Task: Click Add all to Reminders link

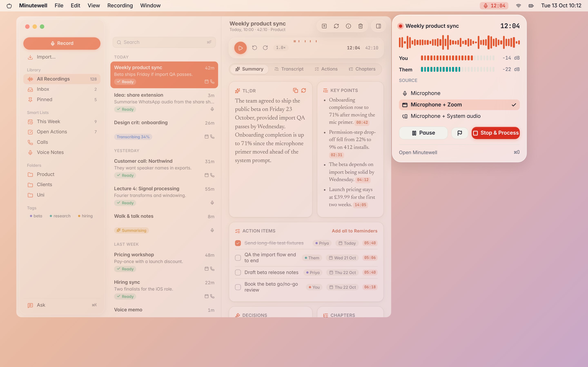Action: pyautogui.click(x=354, y=231)
